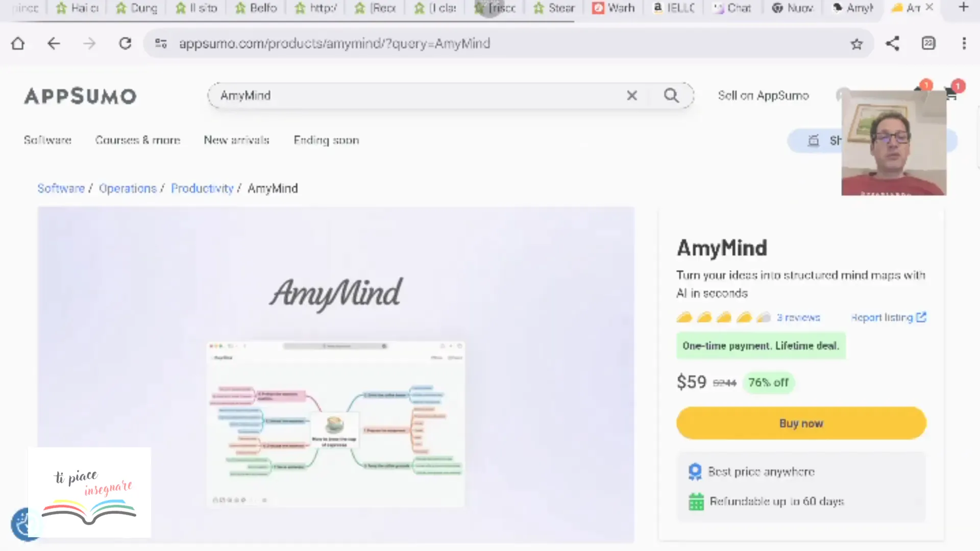This screenshot has width=980, height=551.
Task: Switch to the Warh browser tab
Action: [x=614, y=8]
